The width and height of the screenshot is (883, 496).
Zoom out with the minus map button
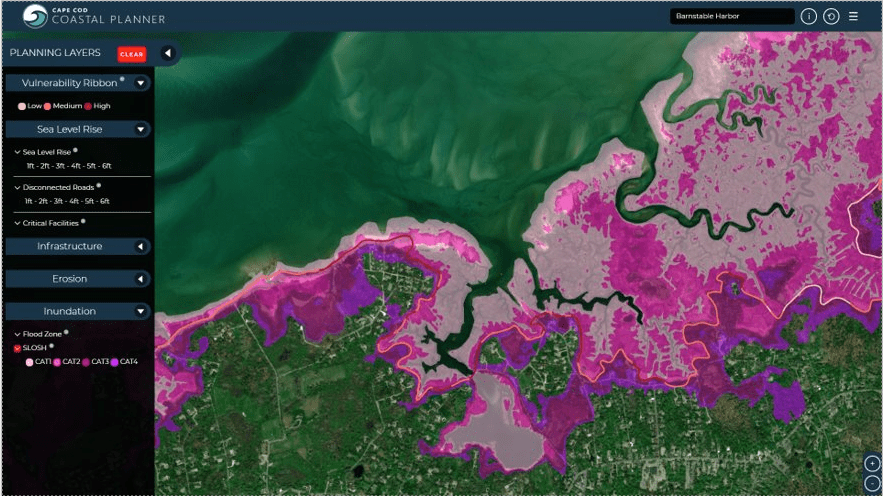coord(872,482)
